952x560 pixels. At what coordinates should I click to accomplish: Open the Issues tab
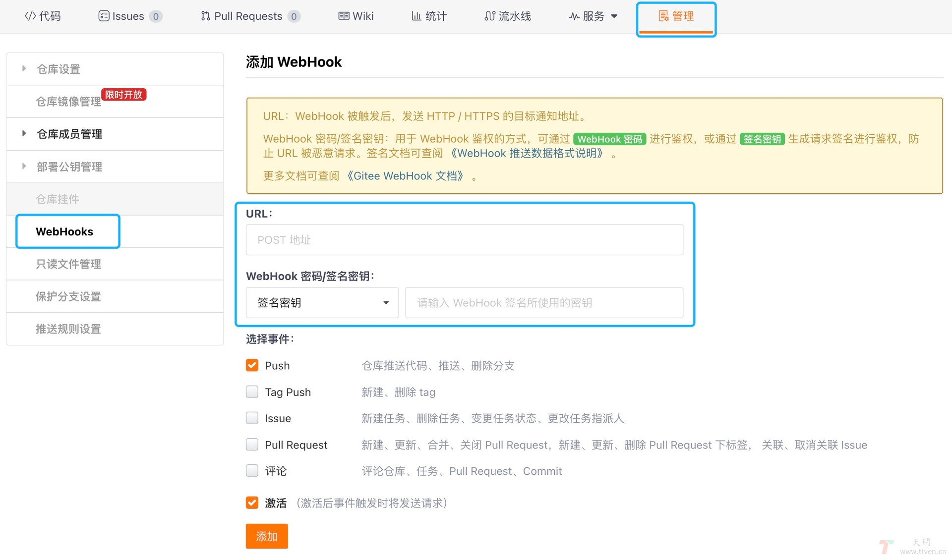[x=130, y=16]
